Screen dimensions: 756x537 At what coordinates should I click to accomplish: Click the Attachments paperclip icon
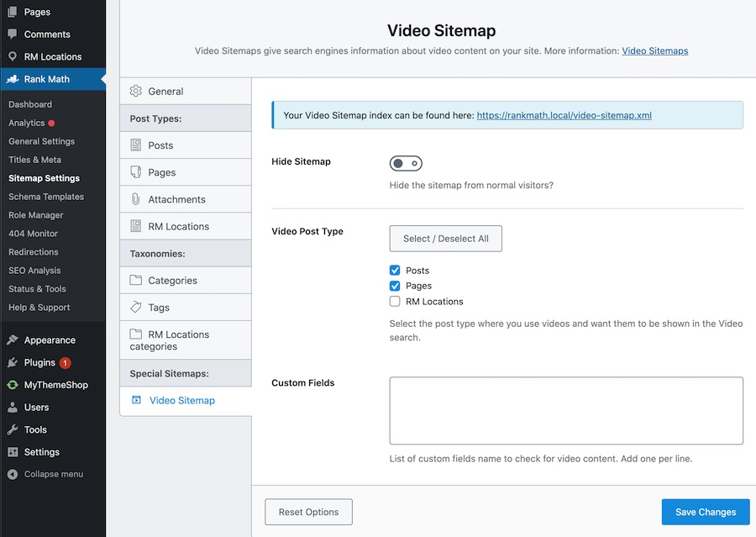point(136,199)
